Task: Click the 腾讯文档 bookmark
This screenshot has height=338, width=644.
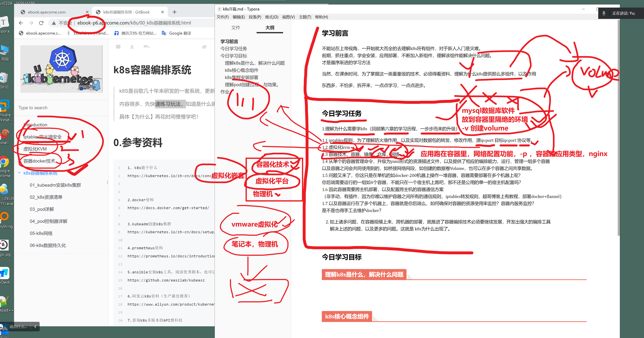Action: (x=135, y=33)
